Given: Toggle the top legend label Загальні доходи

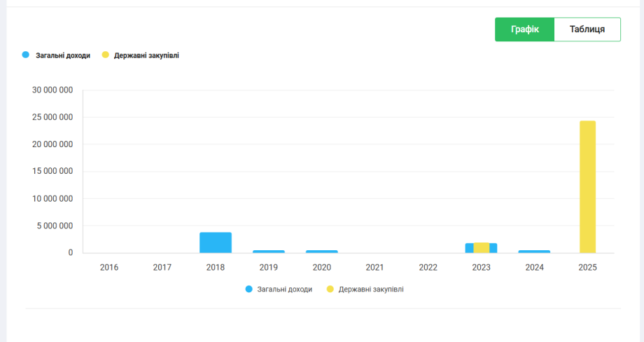Looking at the screenshot, I should pos(63,55).
